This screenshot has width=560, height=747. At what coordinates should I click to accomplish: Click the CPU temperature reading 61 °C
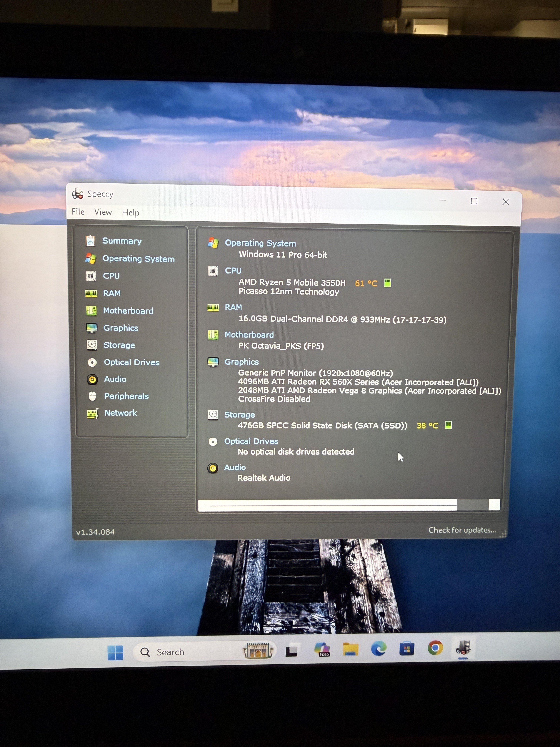click(366, 283)
